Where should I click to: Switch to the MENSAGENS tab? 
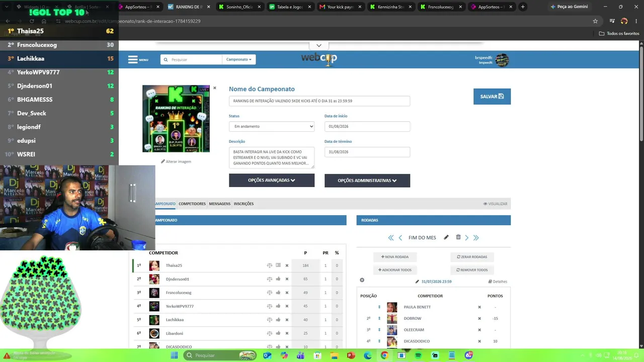coord(220,204)
